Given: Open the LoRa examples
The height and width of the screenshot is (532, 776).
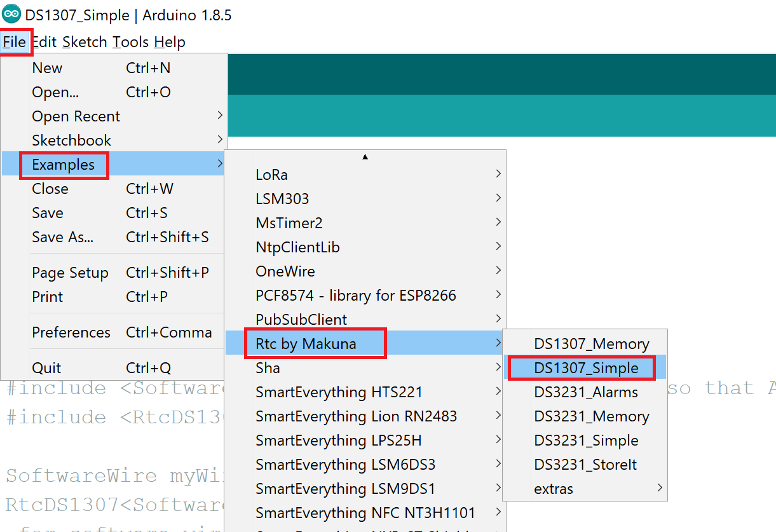Looking at the screenshot, I should [365, 175].
